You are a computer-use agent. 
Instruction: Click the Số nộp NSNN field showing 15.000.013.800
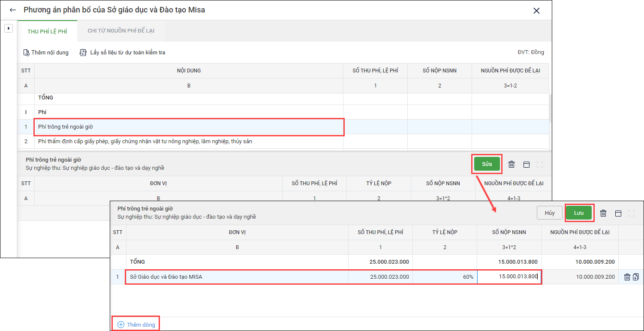pyautogui.click(x=509, y=277)
